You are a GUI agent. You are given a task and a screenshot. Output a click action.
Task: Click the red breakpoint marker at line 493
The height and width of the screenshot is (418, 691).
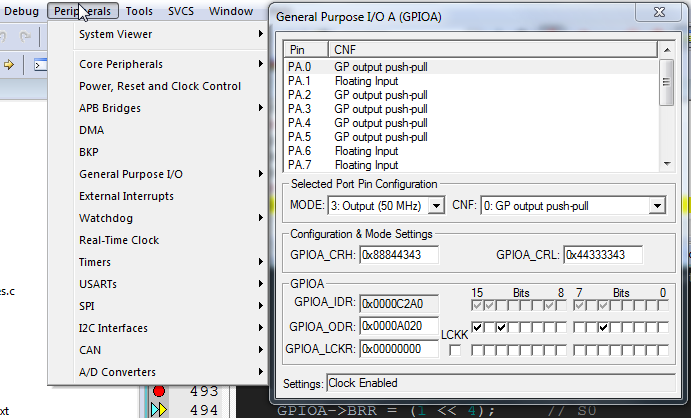[x=159, y=391]
